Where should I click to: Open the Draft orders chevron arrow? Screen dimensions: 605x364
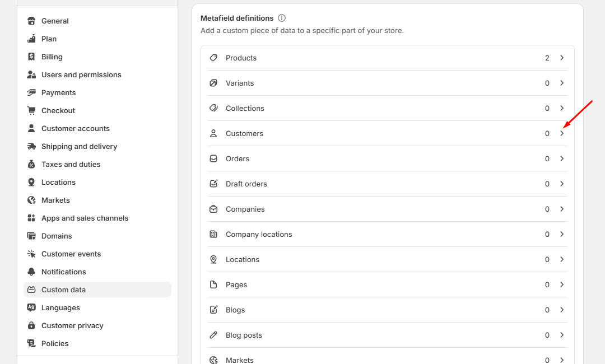coord(562,184)
